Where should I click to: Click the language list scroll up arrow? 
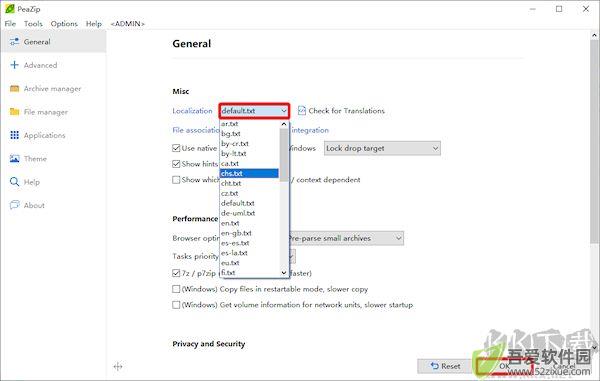[284, 124]
